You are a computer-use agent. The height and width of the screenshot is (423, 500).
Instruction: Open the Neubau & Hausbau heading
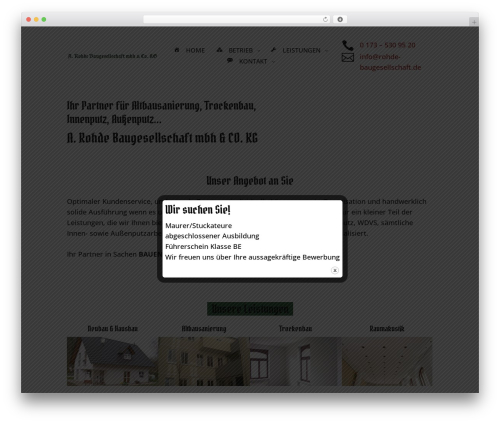pyautogui.click(x=113, y=329)
